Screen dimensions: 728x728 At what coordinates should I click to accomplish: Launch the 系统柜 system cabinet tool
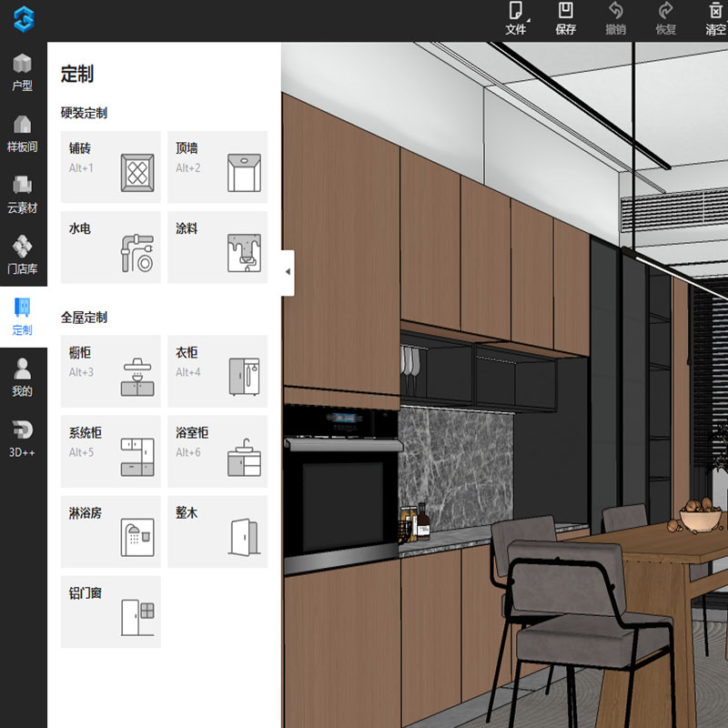[110, 451]
